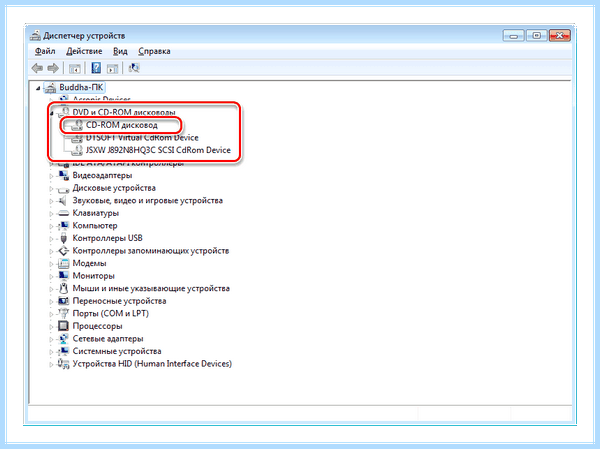Click the Устройства HID category icon
Screen dimensions: 600x449
tap(63, 364)
